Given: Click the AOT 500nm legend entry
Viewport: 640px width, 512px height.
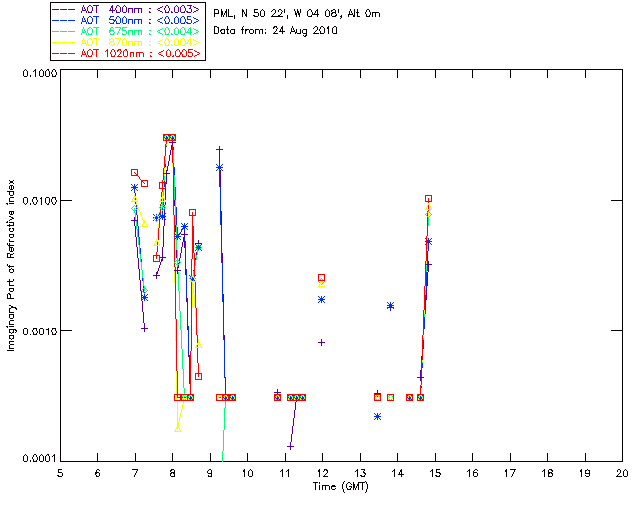Looking at the screenshot, I should [x=127, y=20].
